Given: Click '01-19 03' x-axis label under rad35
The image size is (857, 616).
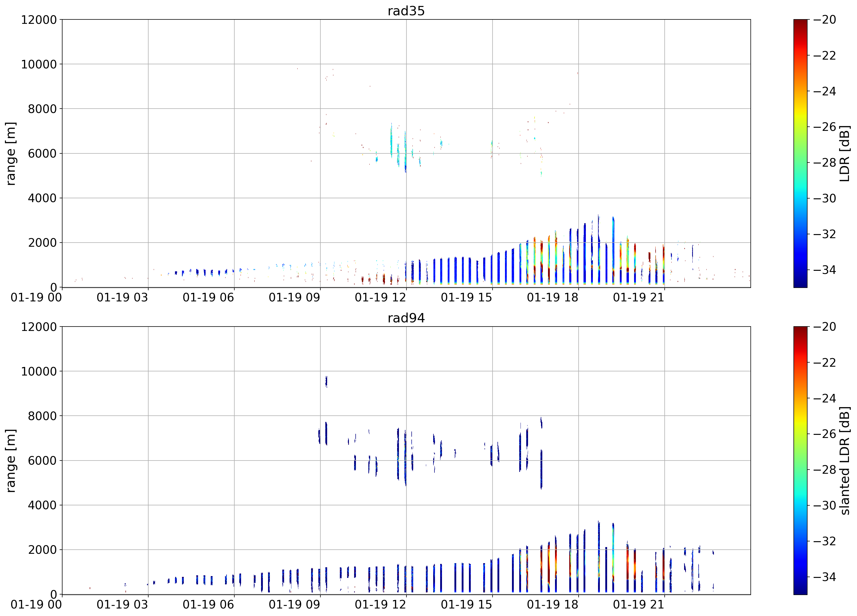Looking at the screenshot, I should (x=122, y=298).
